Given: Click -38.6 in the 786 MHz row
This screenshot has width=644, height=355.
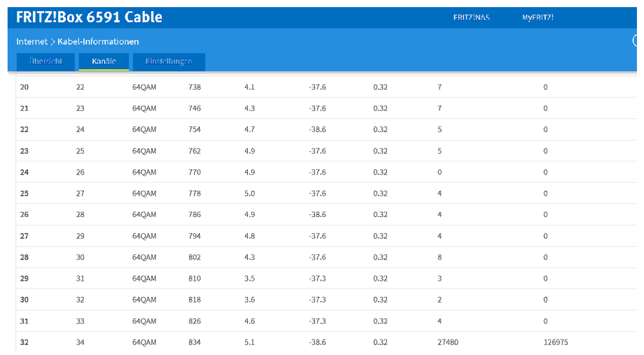Looking at the screenshot, I should [x=317, y=214].
